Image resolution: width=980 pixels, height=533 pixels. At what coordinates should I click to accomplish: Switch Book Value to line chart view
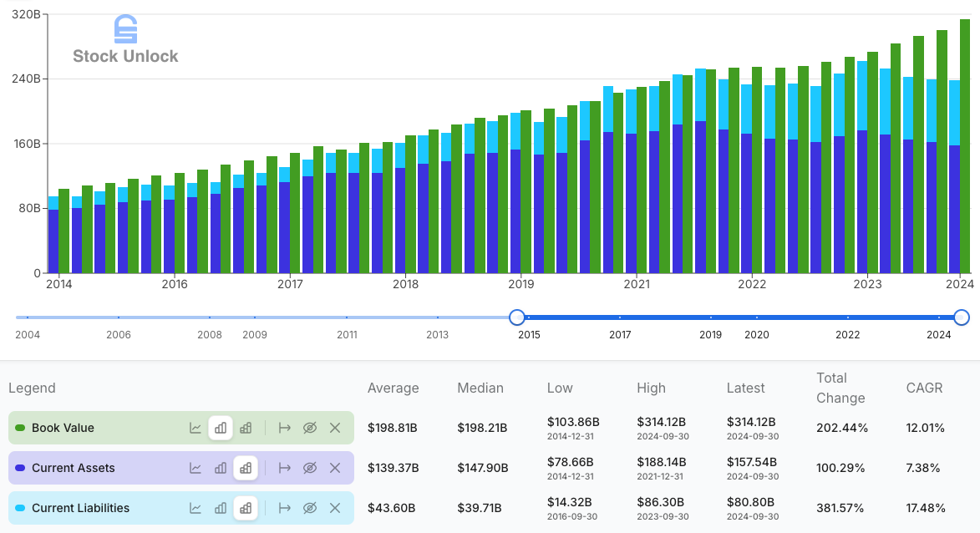195,427
